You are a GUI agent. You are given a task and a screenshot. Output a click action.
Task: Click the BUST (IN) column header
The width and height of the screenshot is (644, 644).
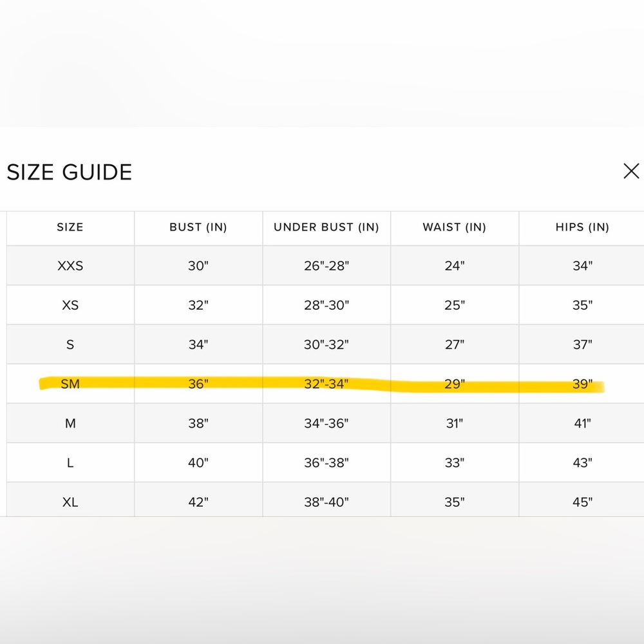pos(198,227)
